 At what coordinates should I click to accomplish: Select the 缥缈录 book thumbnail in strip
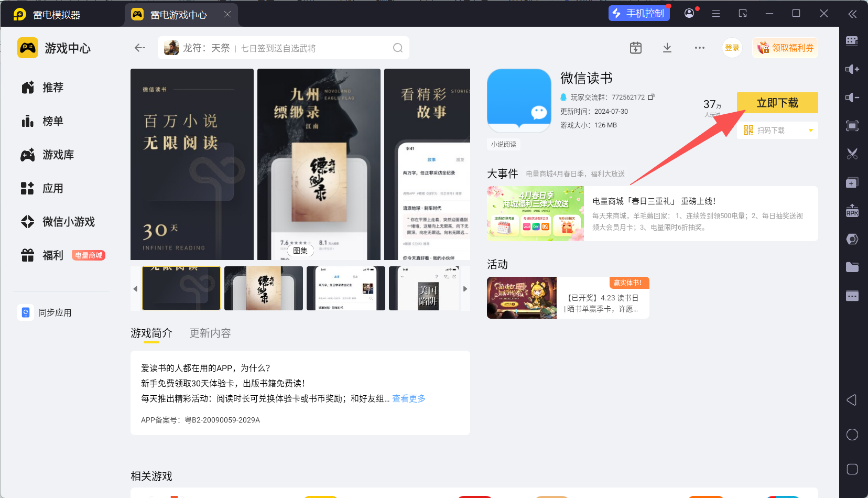(x=264, y=288)
